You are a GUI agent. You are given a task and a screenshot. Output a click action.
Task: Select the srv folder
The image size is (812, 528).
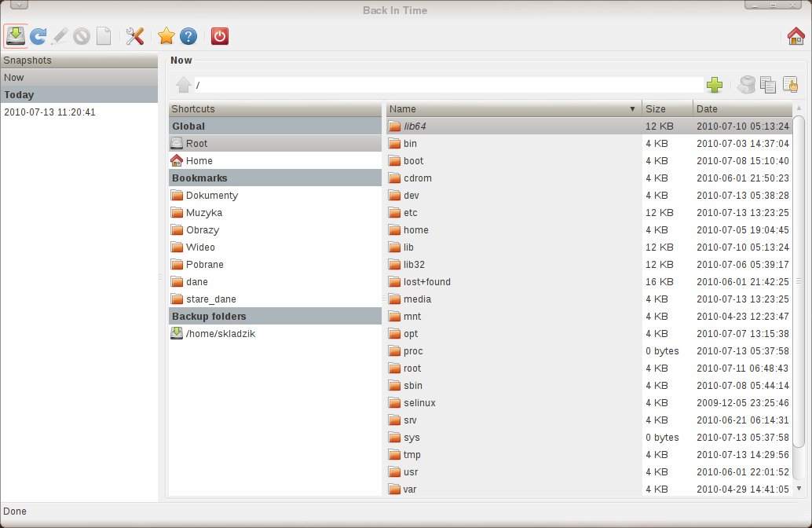coord(589,420)
